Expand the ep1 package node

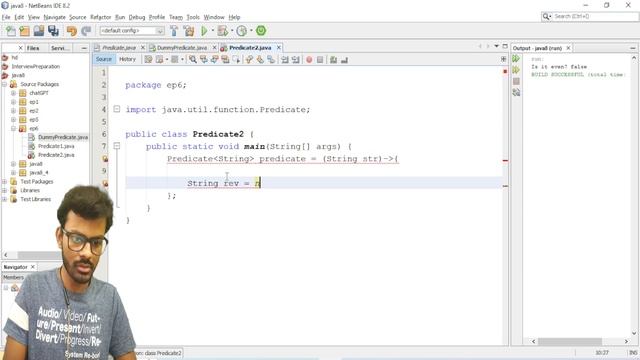coord(13,102)
